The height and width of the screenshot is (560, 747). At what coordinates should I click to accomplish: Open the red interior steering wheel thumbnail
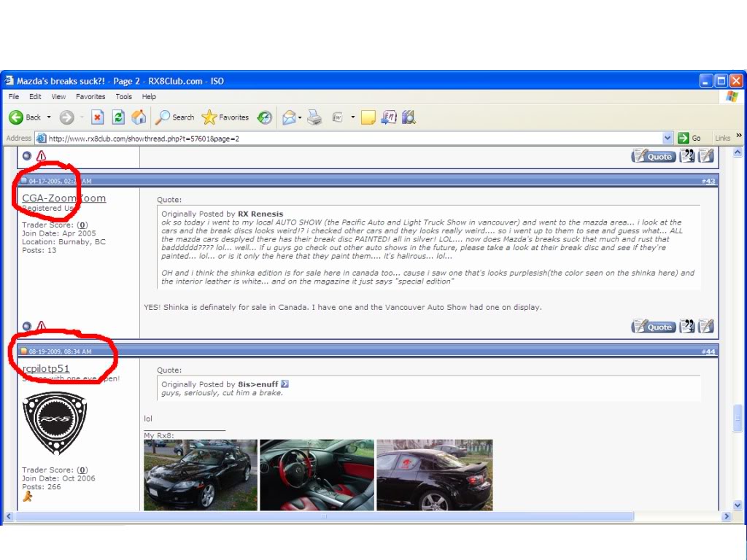click(317, 475)
